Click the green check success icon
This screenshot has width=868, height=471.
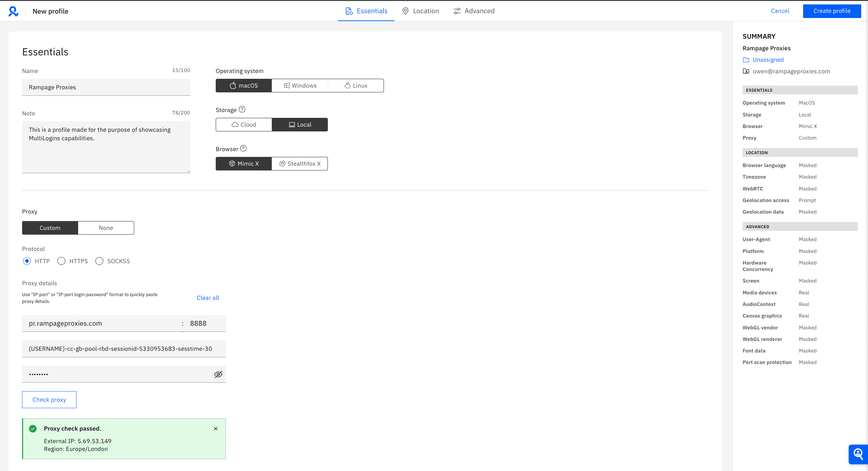tap(33, 429)
